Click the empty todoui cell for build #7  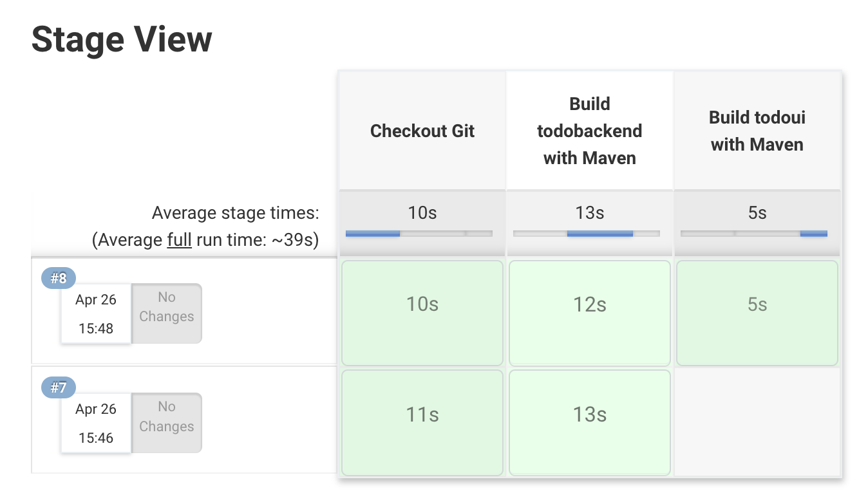click(x=757, y=422)
